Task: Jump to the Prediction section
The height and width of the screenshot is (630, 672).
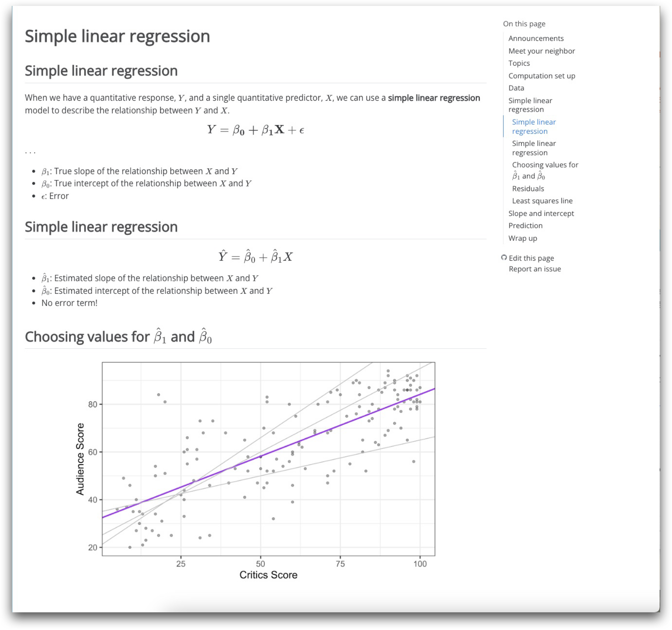Action: tap(525, 225)
